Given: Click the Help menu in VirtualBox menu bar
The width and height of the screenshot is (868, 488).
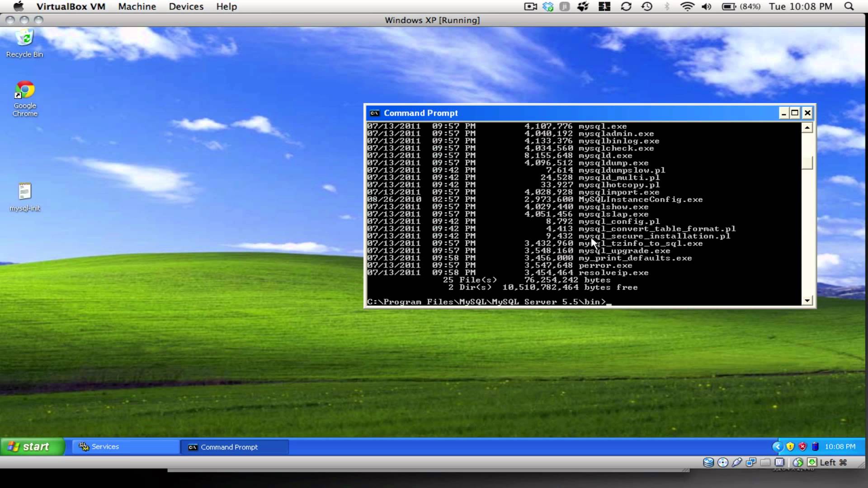Looking at the screenshot, I should click(226, 7).
